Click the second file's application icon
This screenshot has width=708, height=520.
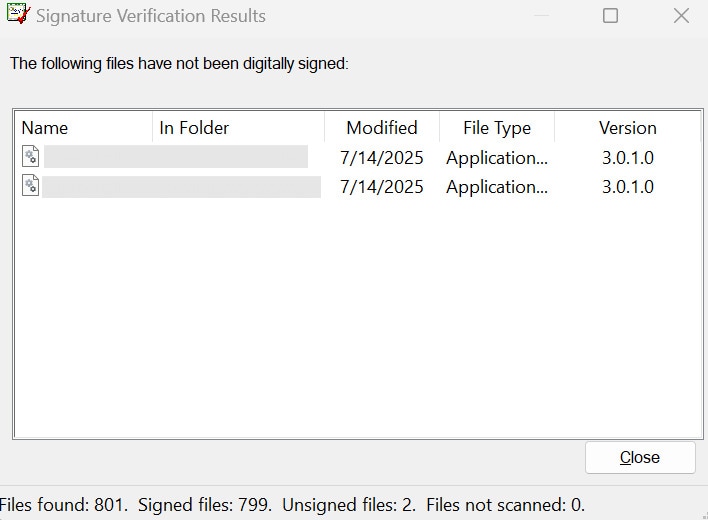[31, 186]
